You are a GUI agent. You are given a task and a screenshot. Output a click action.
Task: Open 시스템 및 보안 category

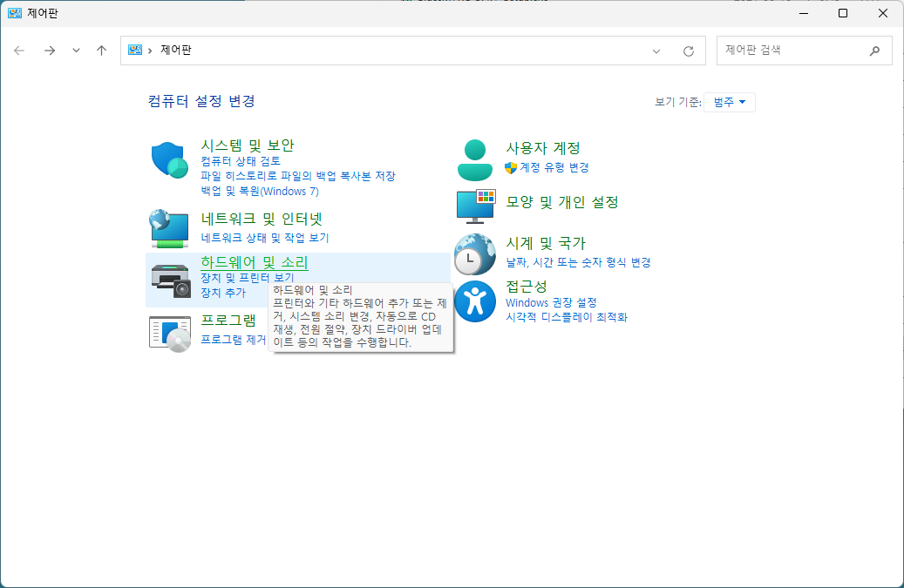click(x=248, y=145)
